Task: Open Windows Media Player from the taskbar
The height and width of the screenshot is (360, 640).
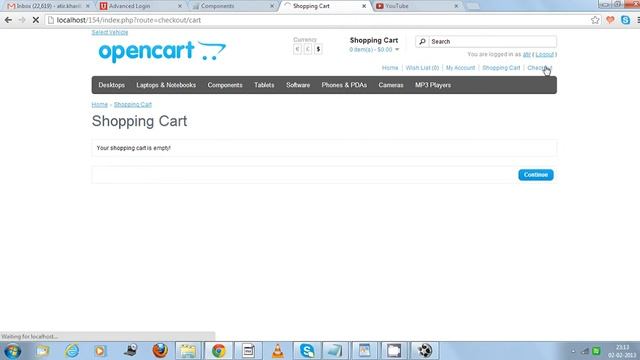Action: (x=100, y=351)
